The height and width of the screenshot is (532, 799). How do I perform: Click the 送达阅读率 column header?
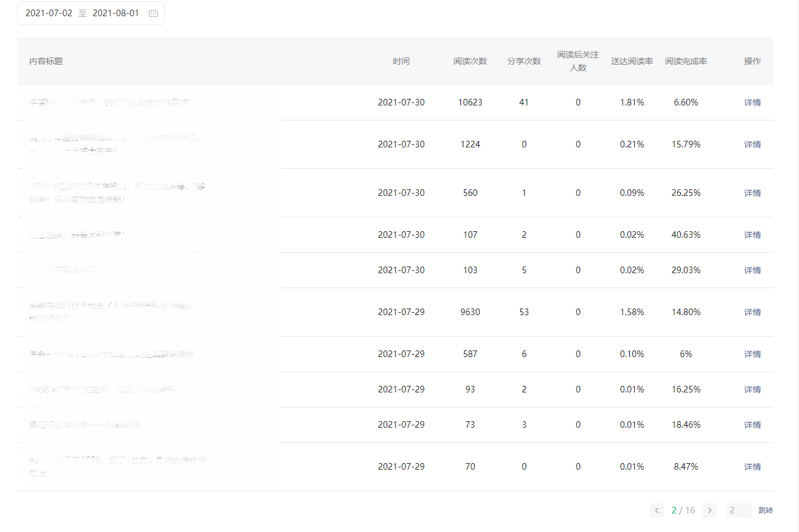(x=632, y=61)
